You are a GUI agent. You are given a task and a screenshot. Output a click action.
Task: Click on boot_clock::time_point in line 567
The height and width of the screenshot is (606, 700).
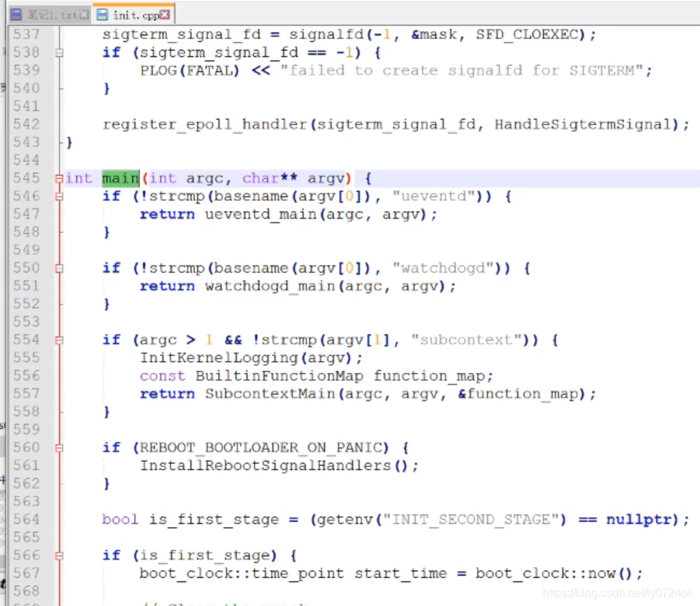[241, 574]
